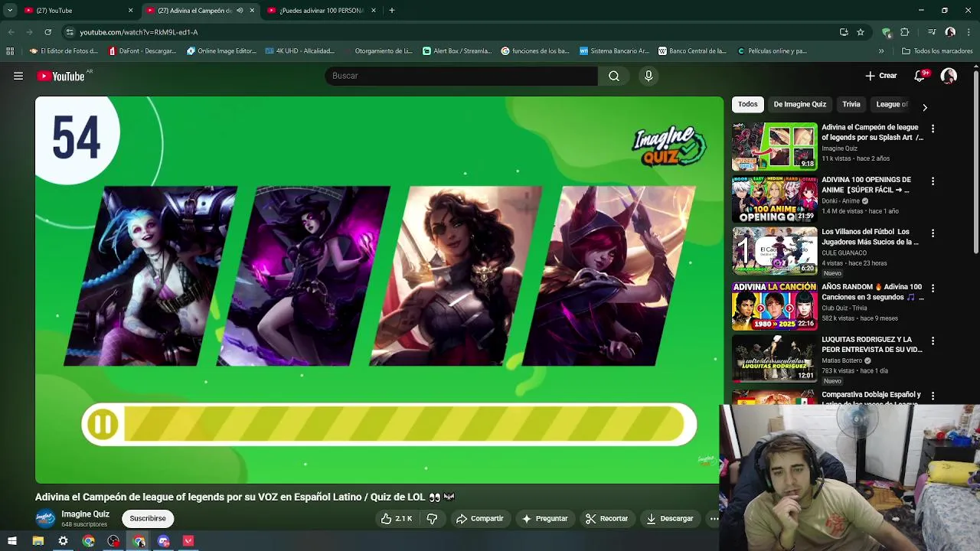Mute the Adivina el Campeón tab audio
The width and height of the screenshot is (980, 551).
[x=240, y=11]
